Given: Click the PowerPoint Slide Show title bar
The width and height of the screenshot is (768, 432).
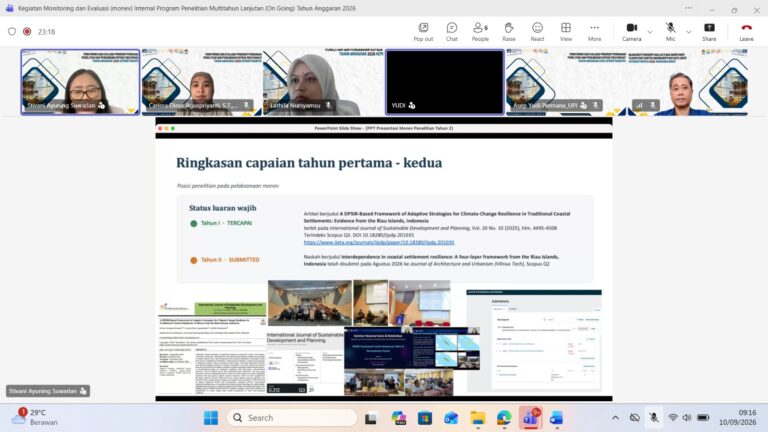Looking at the screenshot, I should (384, 128).
